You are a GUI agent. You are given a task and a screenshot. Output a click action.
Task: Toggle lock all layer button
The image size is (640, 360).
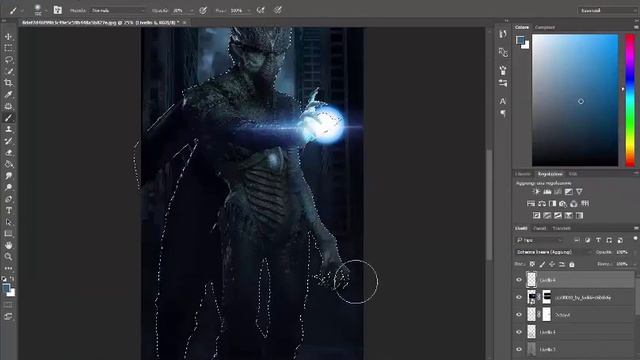pos(571,264)
